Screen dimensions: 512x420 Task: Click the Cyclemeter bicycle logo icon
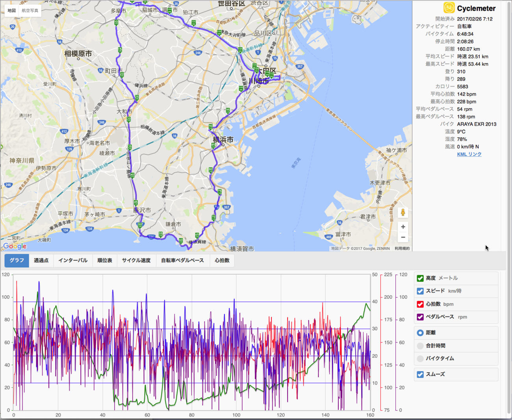coord(449,8)
